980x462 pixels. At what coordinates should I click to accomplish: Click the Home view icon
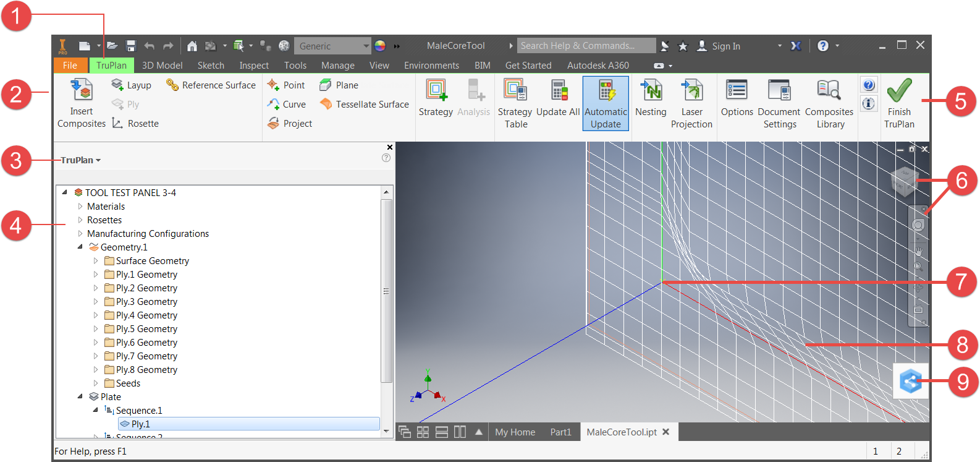192,46
